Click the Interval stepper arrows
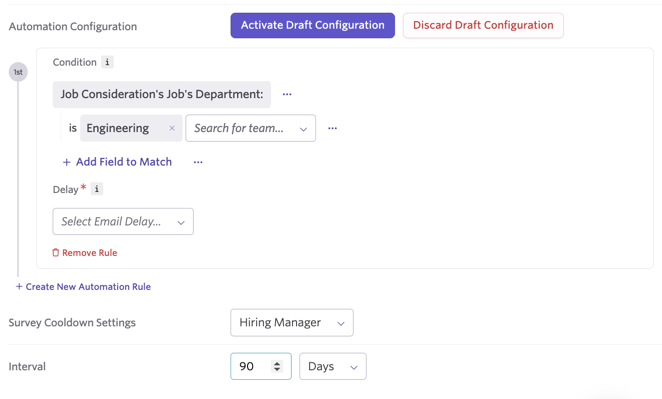The height and width of the screenshot is (399, 662). click(277, 366)
